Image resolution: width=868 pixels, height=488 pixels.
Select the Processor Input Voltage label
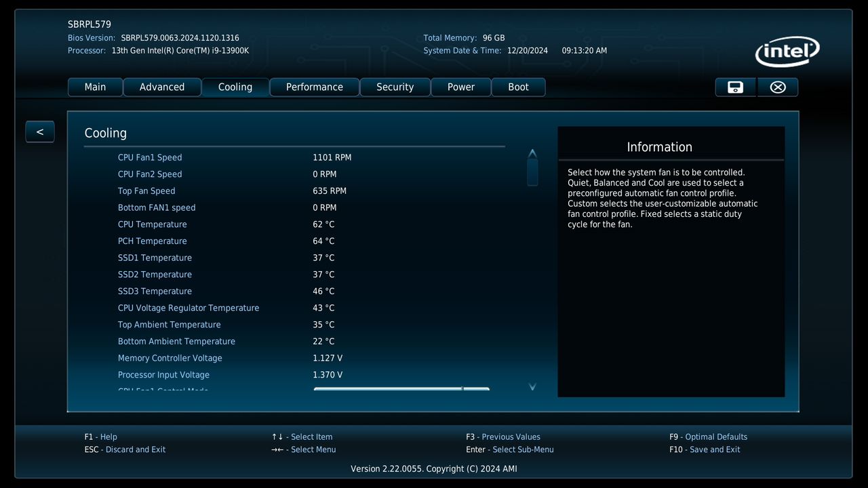click(163, 375)
